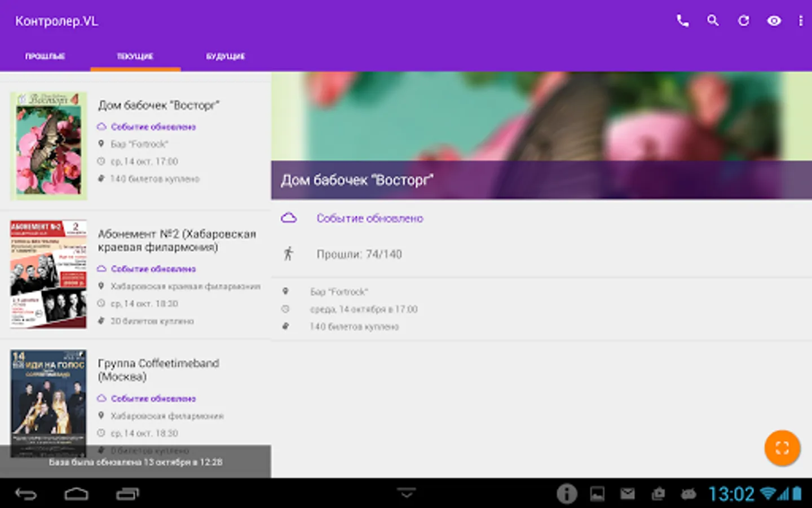812x508 pixels.
Task: Click cloud sync icon in Дом бабочек list row
Action: pyautogui.click(x=101, y=127)
